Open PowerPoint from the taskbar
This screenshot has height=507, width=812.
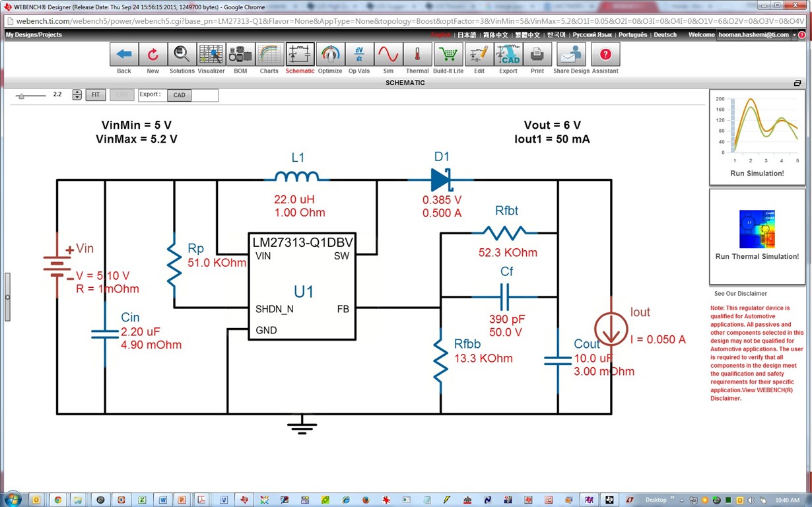182,500
